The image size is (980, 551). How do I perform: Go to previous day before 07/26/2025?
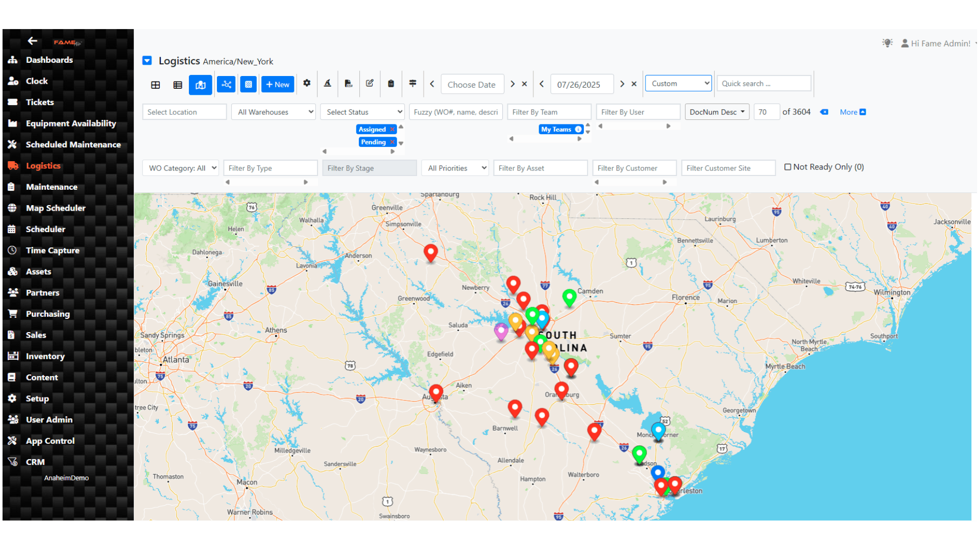(x=542, y=84)
